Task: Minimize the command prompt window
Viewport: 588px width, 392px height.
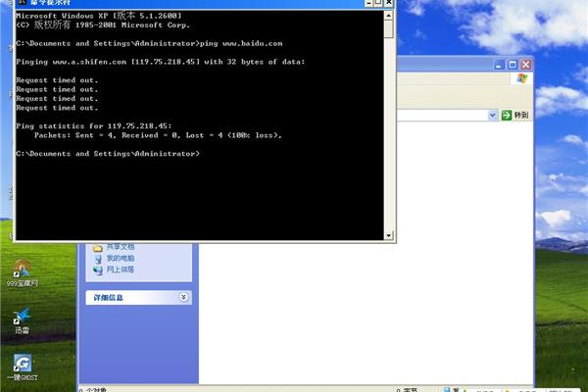Action: tap(368, 3)
